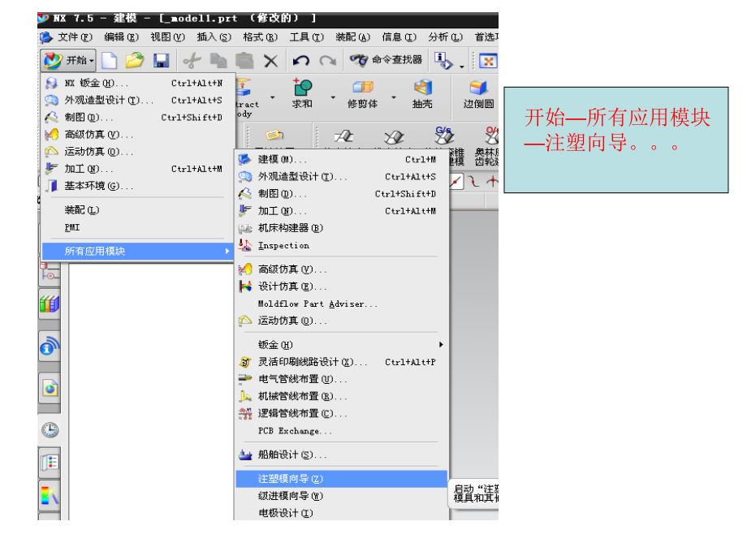Click the orange X window icon
The width and height of the screenshot is (747, 560).
coord(488,61)
